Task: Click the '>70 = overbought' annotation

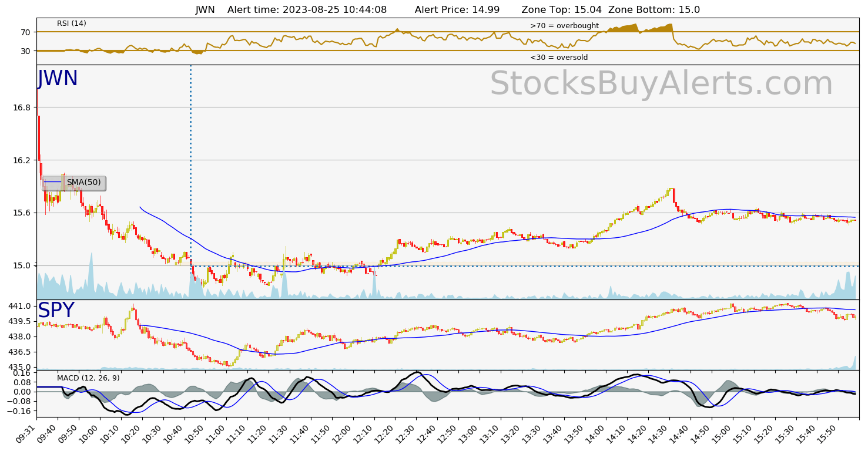Action: tap(564, 26)
